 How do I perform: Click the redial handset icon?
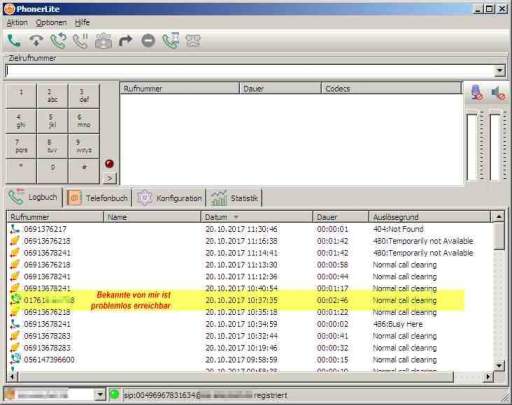coord(58,41)
